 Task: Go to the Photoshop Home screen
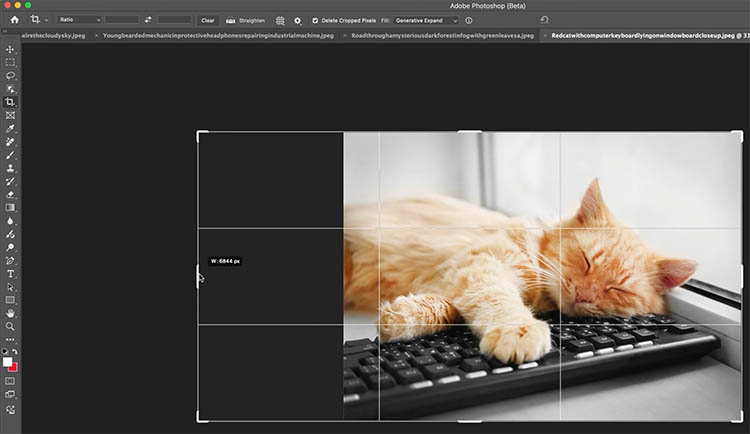(15, 20)
